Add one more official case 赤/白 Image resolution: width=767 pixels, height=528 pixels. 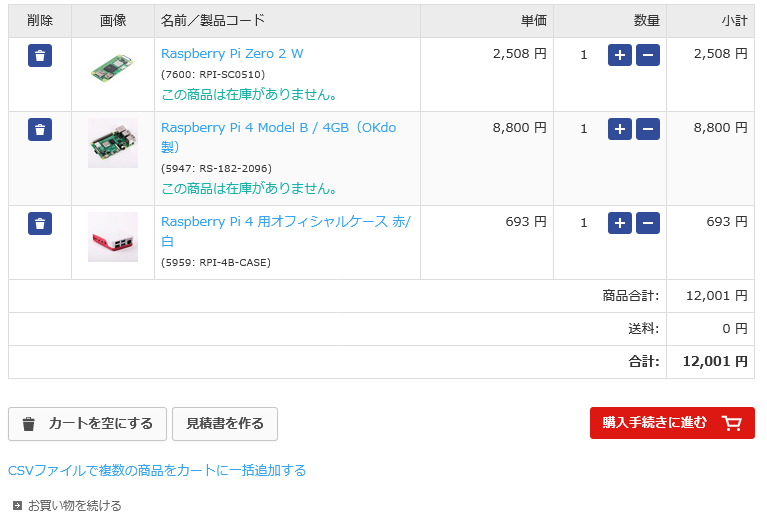tap(620, 223)
